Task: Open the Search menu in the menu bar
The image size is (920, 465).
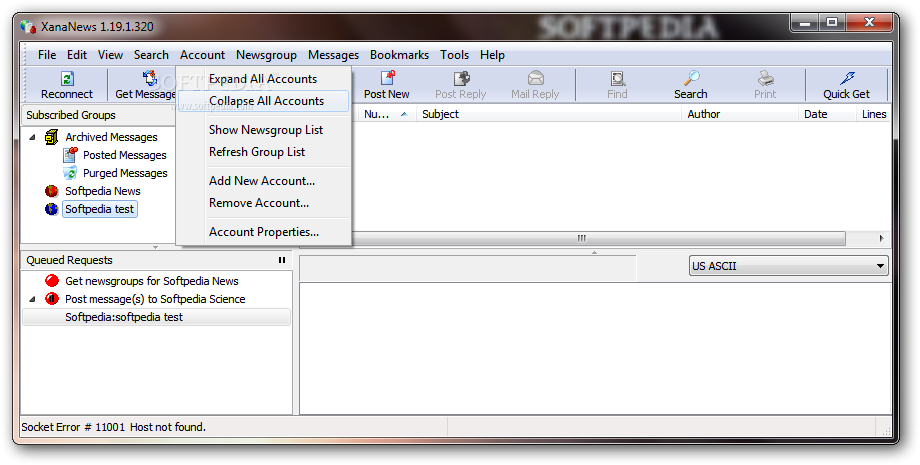Action: (151, 55)
